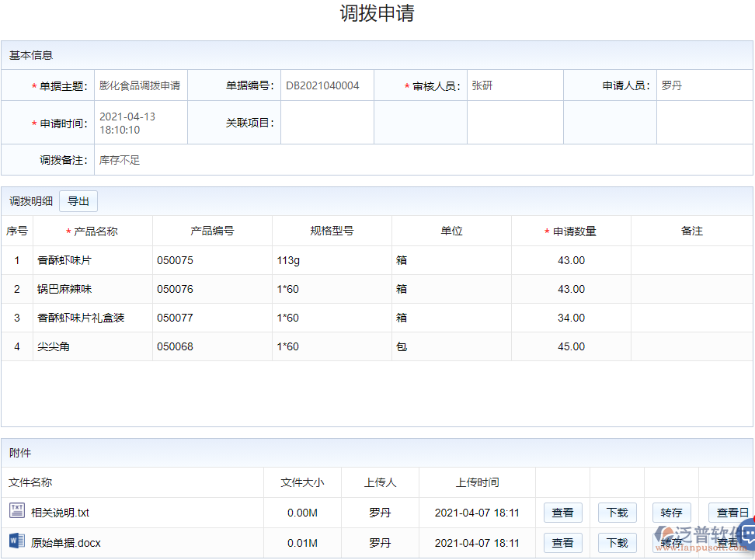Click 下载 to download 原始单据.docx
Viewport: 755px width, 560px height.
click(617, 542)
